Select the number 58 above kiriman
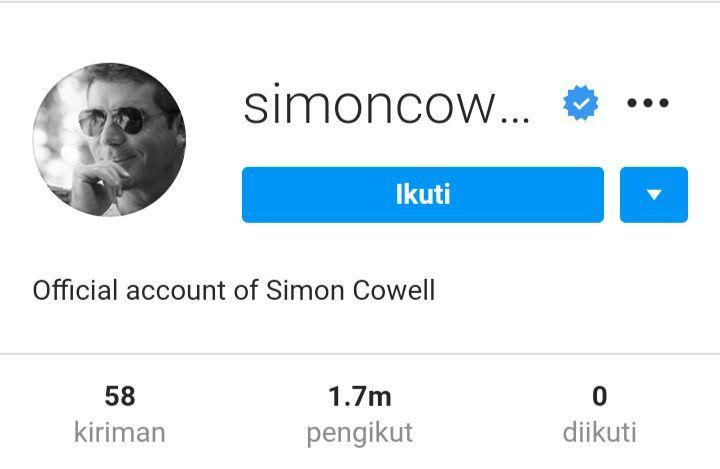 tap(120, 396)
